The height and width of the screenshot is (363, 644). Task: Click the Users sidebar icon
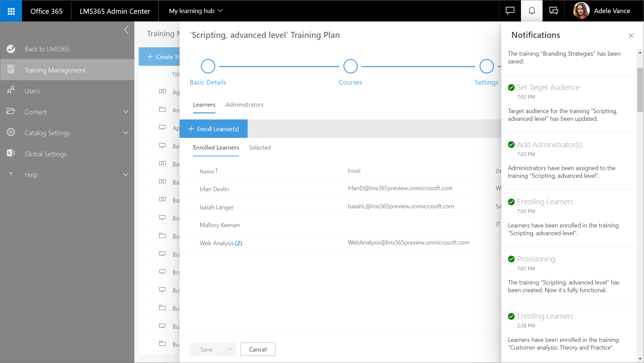coord(11,90)
